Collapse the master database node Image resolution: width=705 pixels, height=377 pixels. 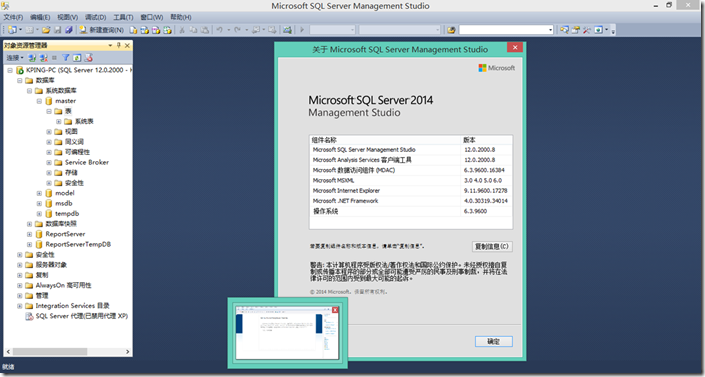tap(39, 101)
